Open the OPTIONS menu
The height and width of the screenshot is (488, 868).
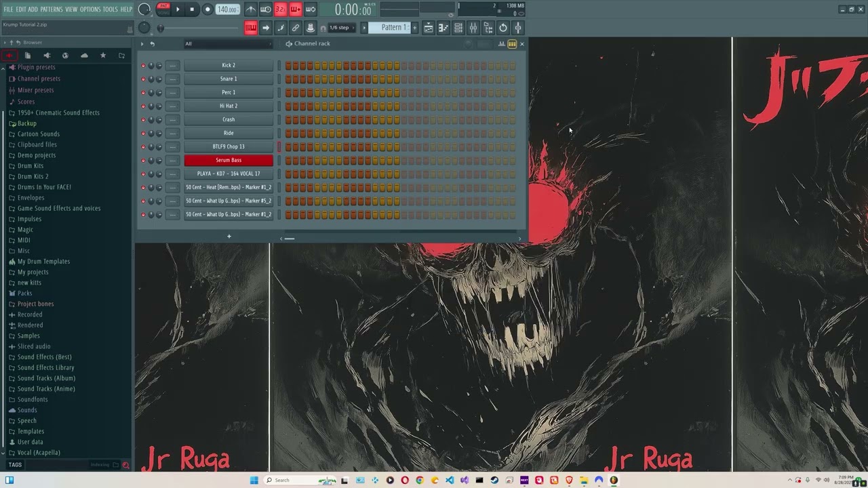click(90, 9)
